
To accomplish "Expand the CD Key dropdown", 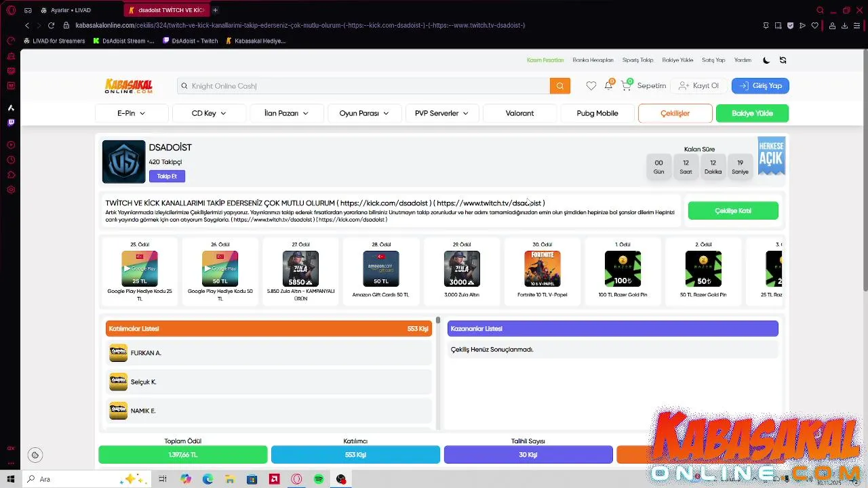I will pyautogui.click(x=209, y=113).
